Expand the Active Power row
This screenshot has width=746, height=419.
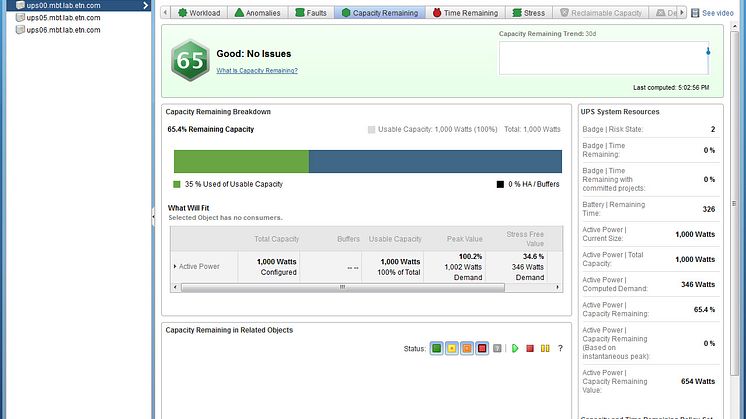pos(175,266)
